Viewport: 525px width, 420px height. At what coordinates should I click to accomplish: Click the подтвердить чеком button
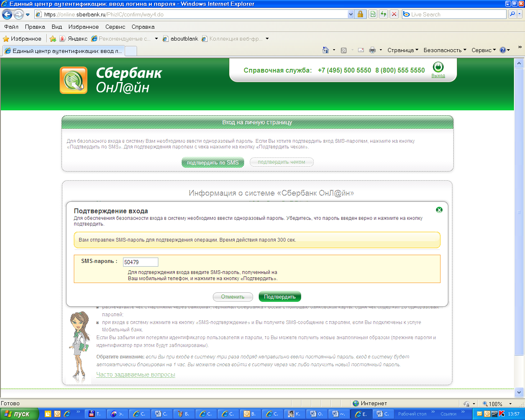[x=281, y=162]
